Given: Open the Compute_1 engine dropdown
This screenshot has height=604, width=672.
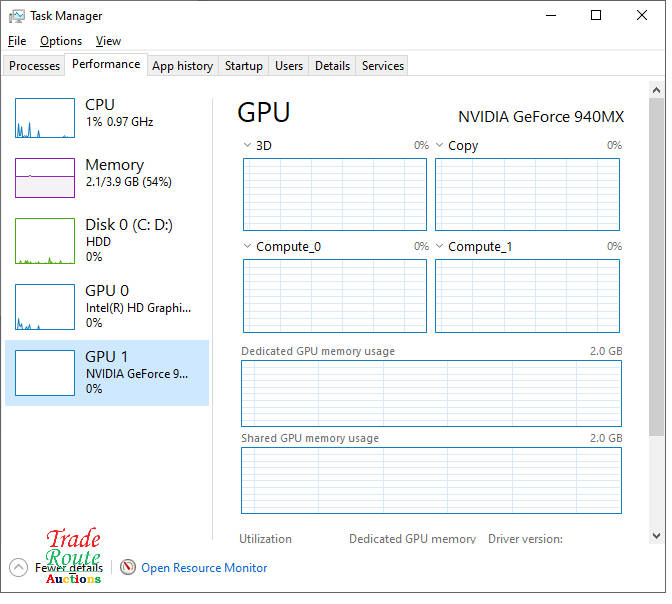Looking at the screenshot, I should click(x=440, y=247).
